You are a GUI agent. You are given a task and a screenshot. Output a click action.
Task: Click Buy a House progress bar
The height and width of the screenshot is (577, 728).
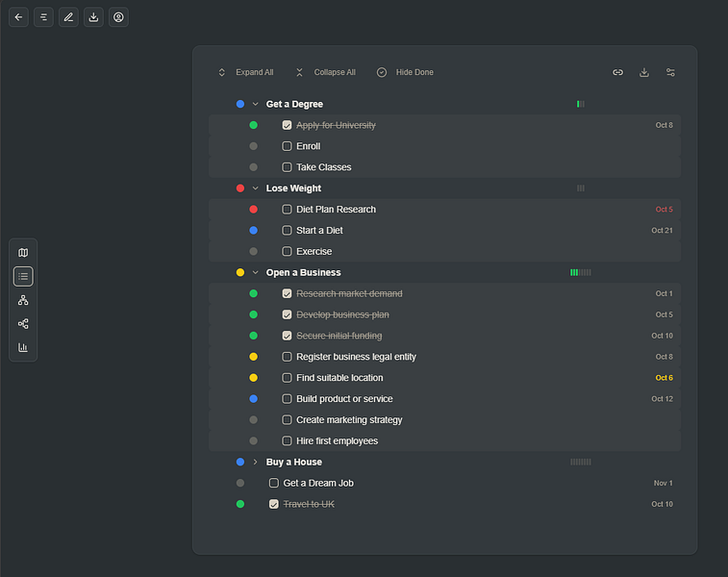pos(581,462)
